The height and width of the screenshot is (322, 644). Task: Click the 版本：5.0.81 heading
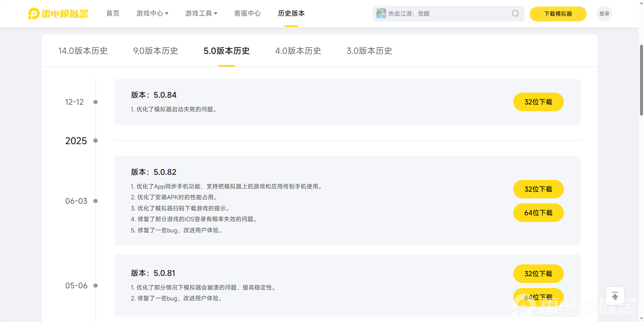(x=153, y=273)
